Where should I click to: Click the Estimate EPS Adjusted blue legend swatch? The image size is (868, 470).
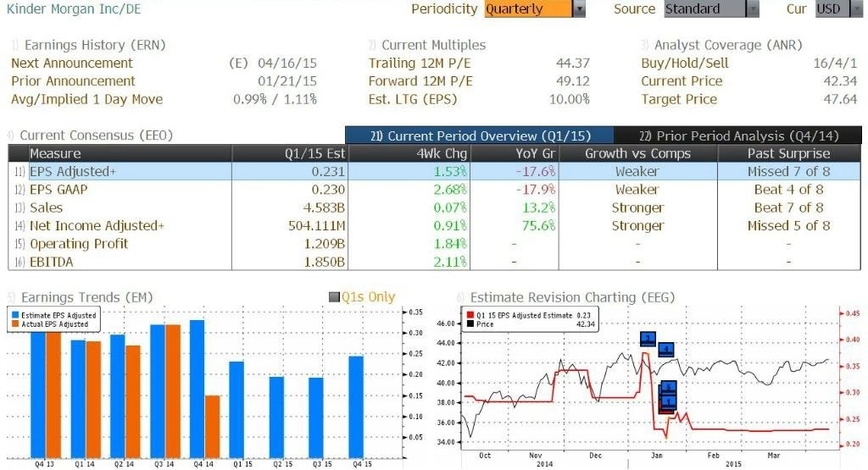tap(15, 315)
